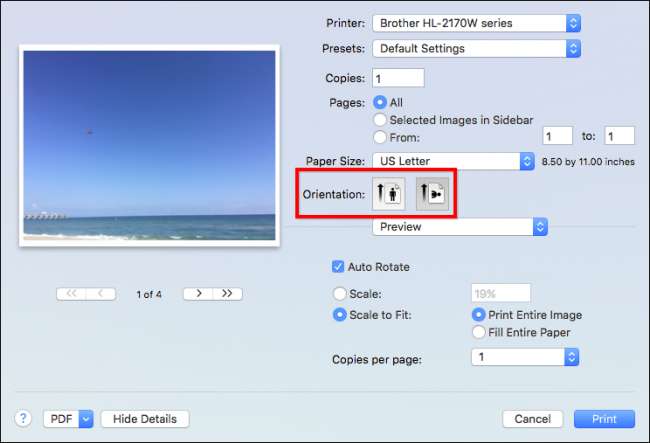Open the Preview options dropdown
Viewport: 650px width, 443px height.
click(460, 227)
